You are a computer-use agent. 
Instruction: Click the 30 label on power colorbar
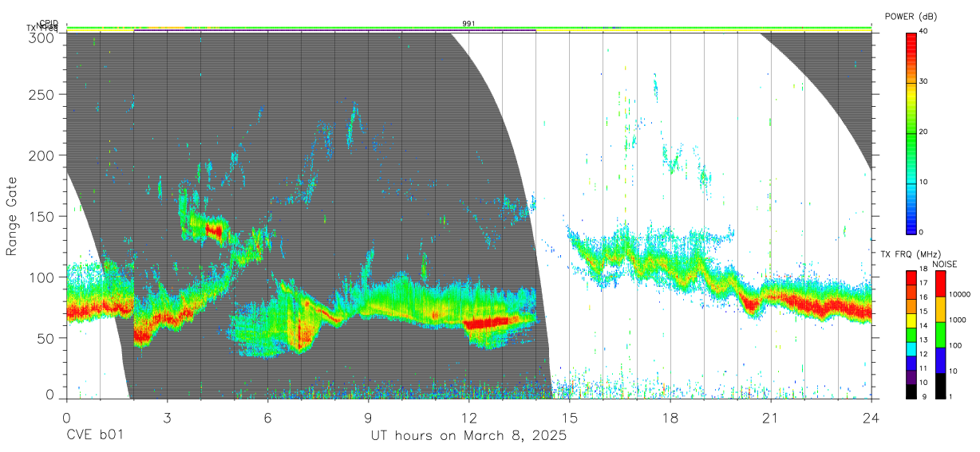[x=924, y=81]
